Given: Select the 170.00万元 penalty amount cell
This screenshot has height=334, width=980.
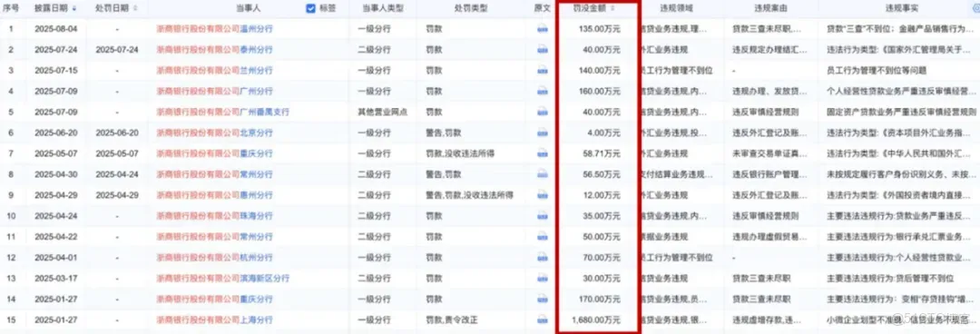Looking at the screenshot, I should 600,299.
